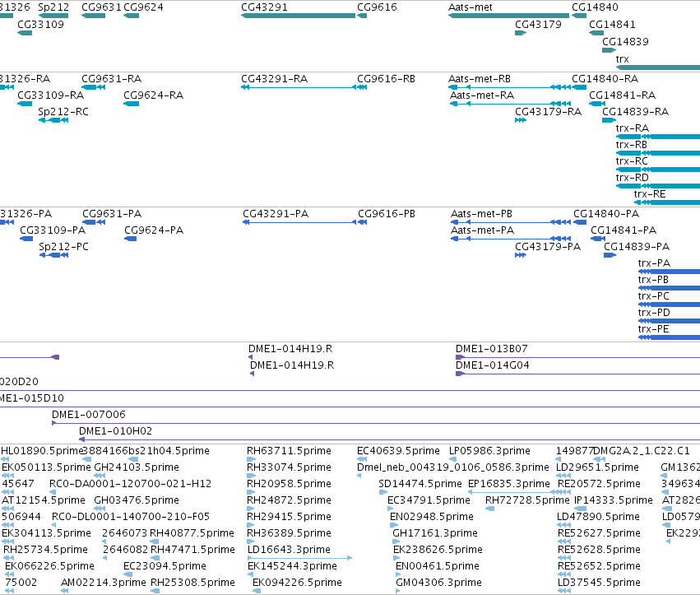The height and width of the screenshot is (595, 700).
Task: Select the CG14839-PA protein label
Action: point(637,247)
